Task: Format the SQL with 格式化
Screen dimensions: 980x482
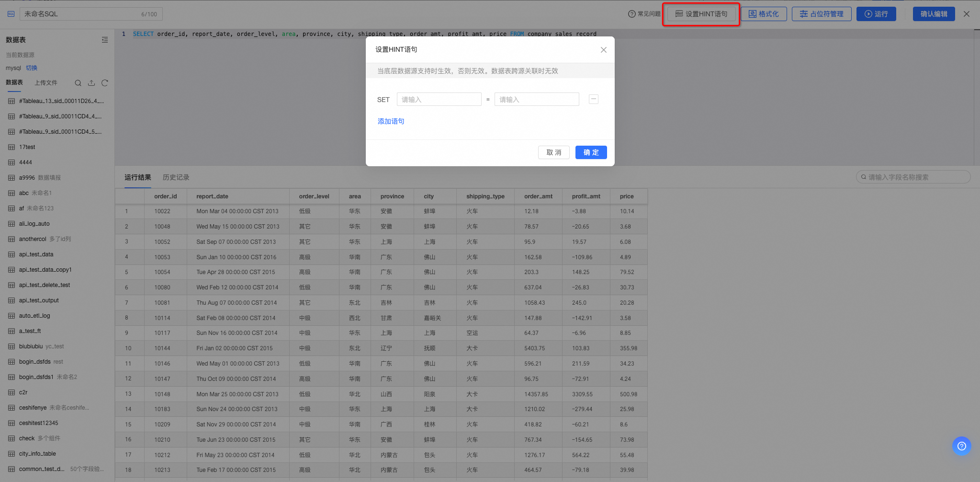Action: coord(764,14)
